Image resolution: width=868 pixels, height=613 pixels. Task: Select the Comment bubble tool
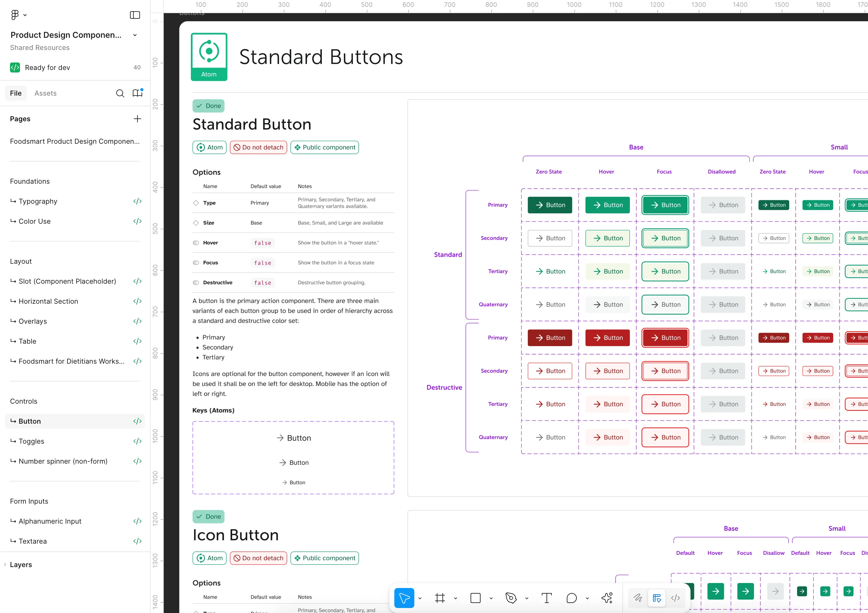571,598
